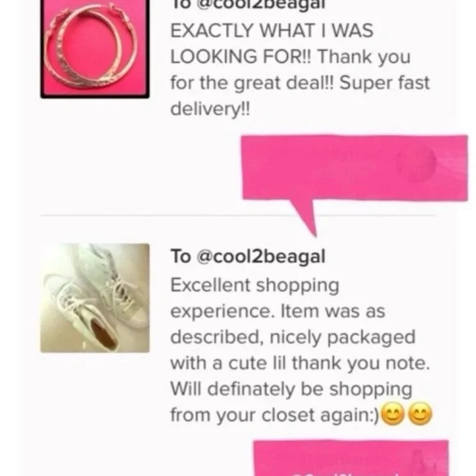Screen dimensions: 476x476
Task: Click the word "delivery!!"
Action: click(210, 109)
